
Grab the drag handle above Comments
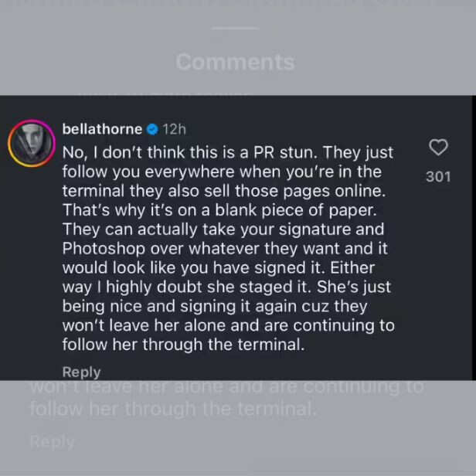click(235, 29)
